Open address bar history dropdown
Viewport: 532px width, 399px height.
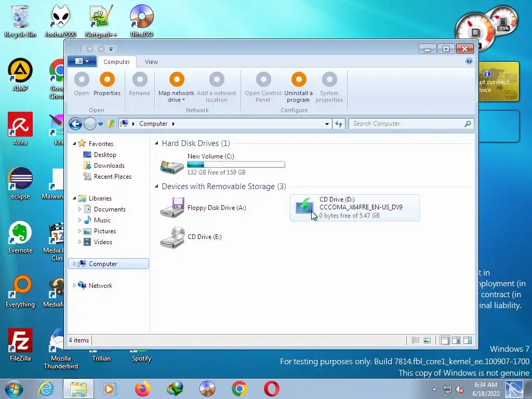point(327,124)
